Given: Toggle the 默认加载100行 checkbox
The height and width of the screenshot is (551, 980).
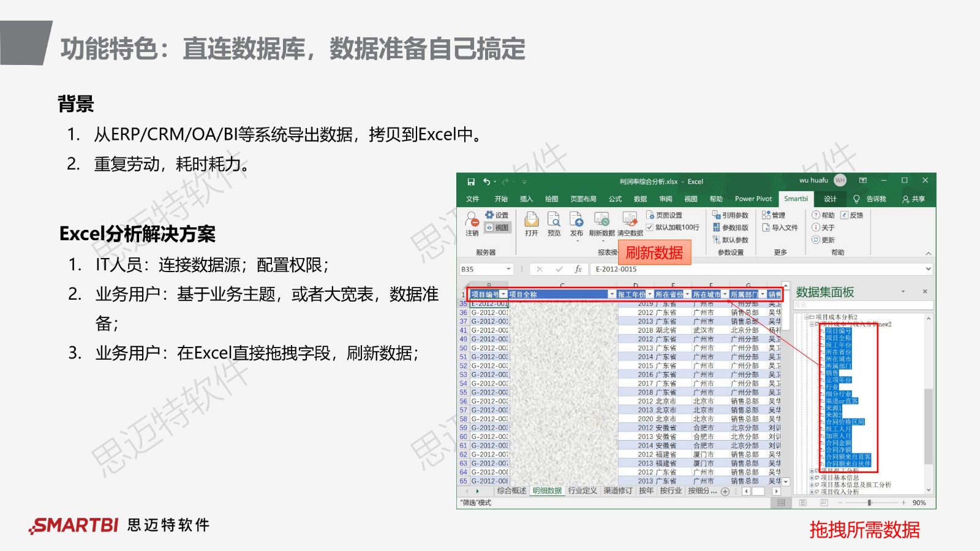Looking at the screenshot, I should coord(650,227).
